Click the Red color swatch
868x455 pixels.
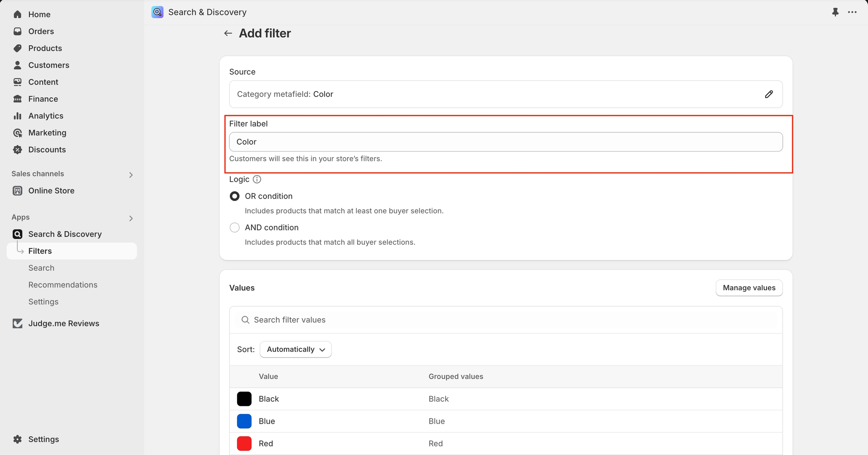pyautogui.click(x=244, y=443)
